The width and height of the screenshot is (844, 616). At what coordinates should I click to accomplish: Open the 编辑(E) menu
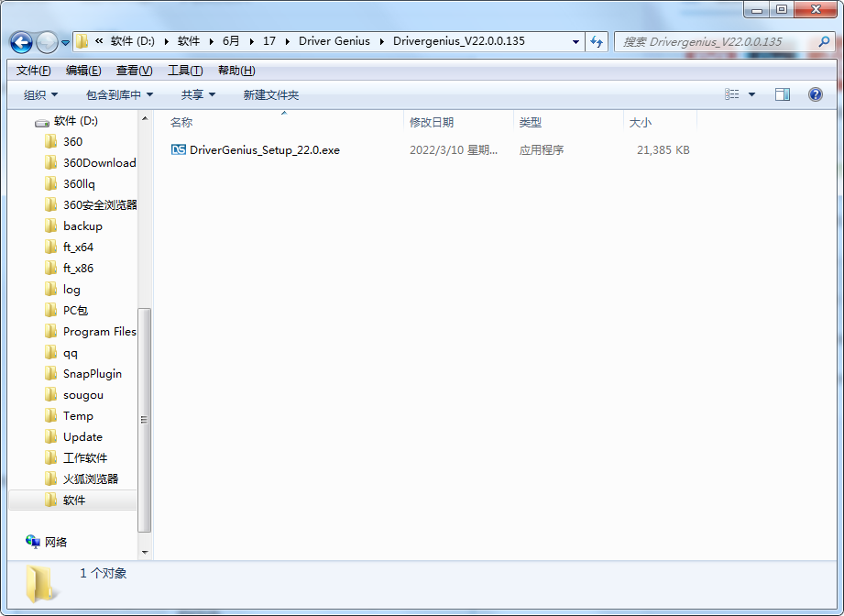[83, 71]
